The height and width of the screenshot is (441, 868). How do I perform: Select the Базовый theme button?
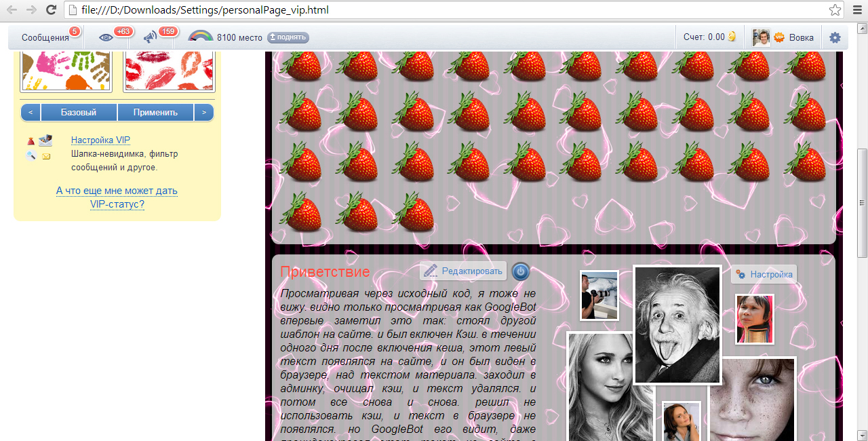coord(79,113)
